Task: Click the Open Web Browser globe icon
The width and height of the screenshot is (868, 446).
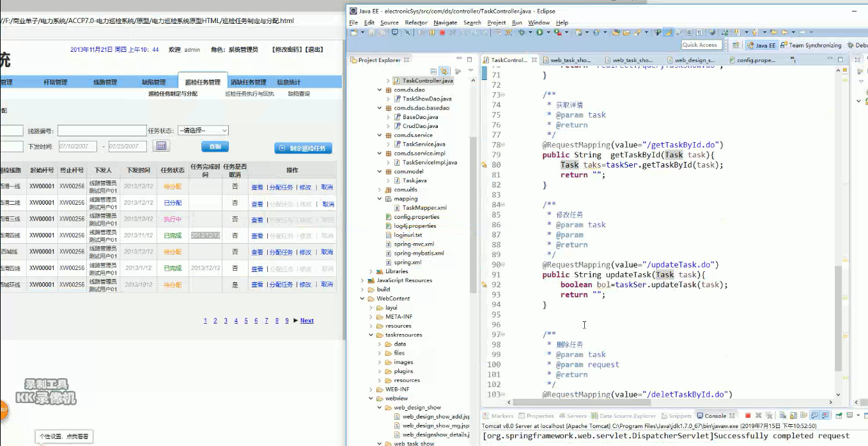Action: (x=712, y=32)
